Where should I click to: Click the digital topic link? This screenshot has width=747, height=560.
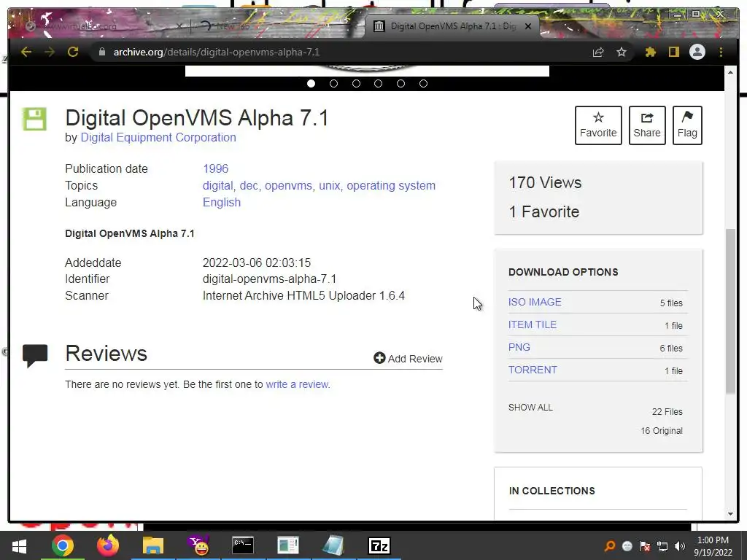(x=217, y=185)
